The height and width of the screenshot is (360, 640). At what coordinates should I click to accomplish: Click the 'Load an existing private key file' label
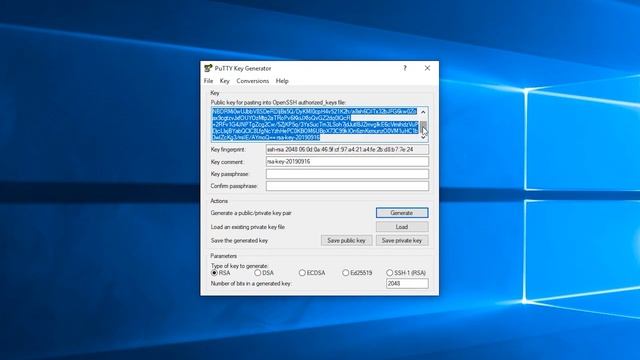click(248, 227)
